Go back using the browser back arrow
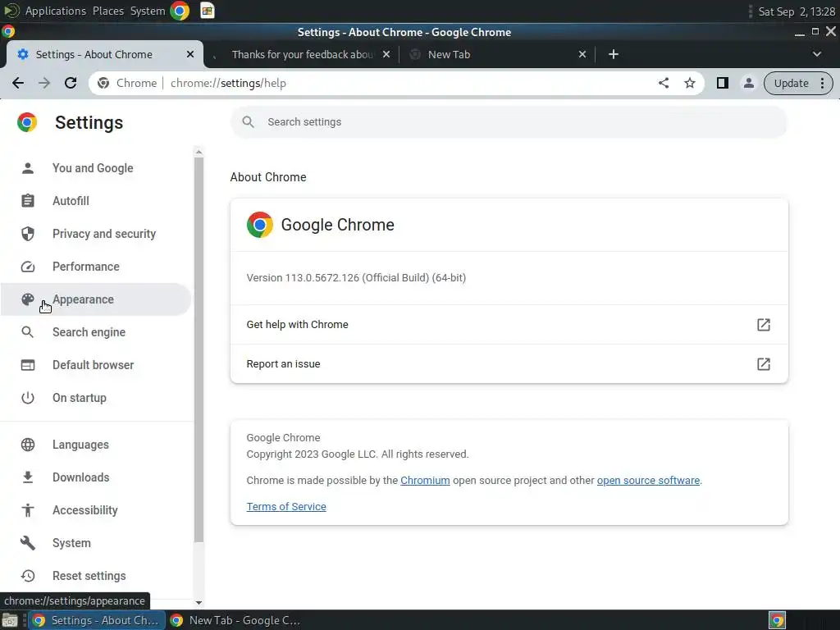Viewport: 840px width, 630px height. 18,83
